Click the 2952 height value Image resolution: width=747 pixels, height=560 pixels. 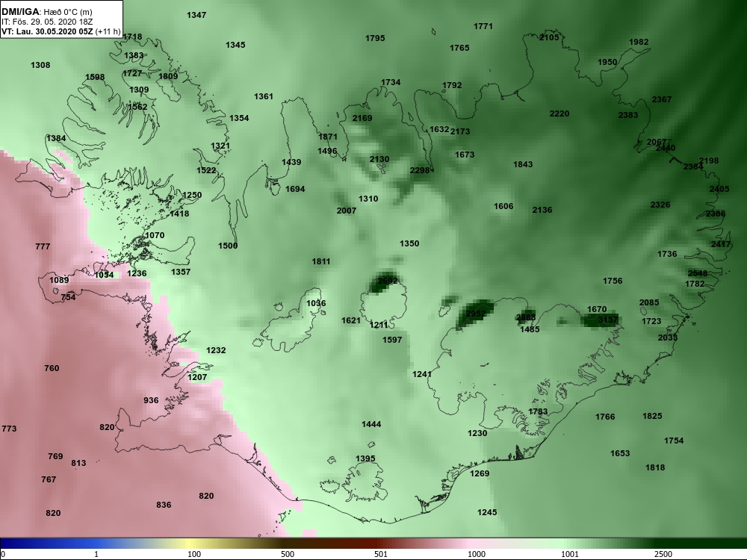pyautogui.click(x=476, y=314)
